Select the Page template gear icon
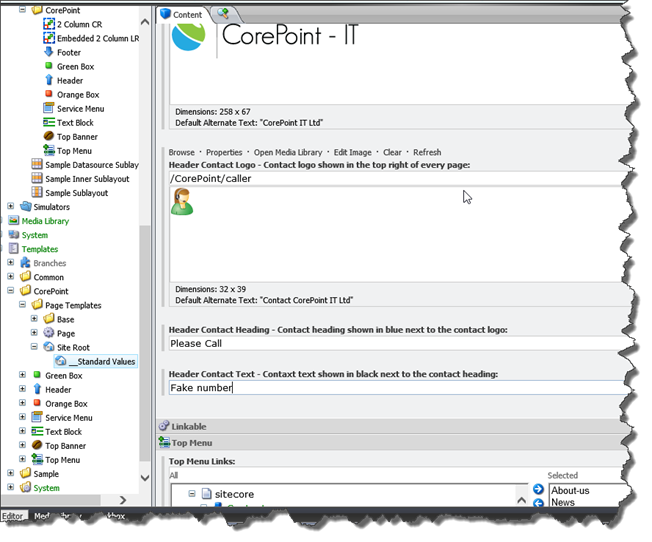 click(49, 333)
